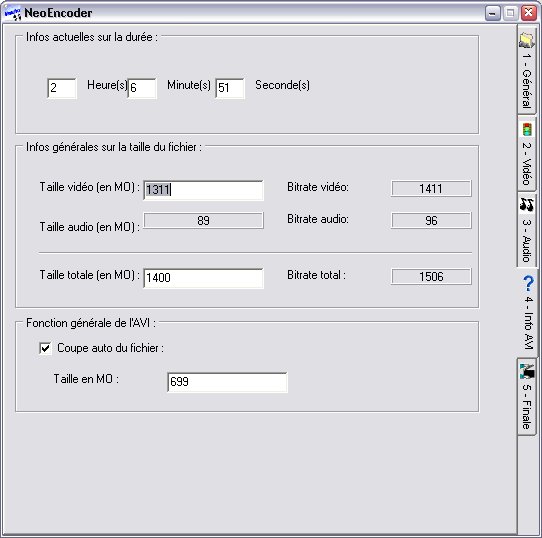Minimize the NeoEncoder window

493,13
